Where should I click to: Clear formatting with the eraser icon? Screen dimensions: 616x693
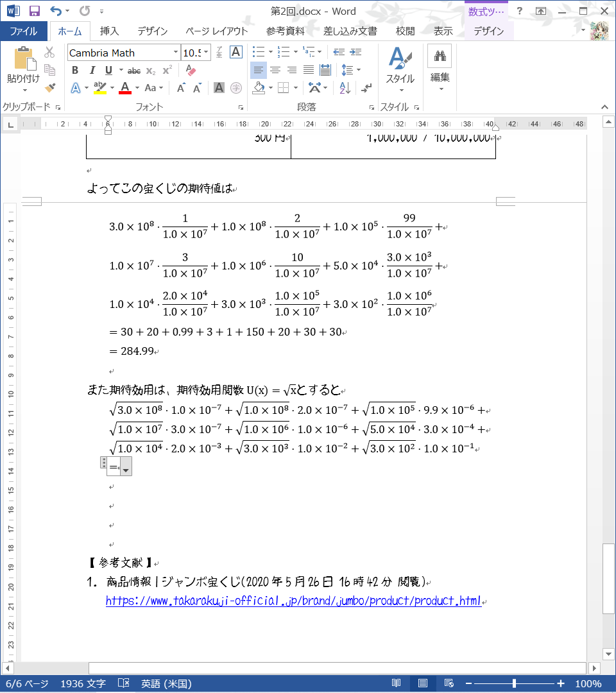pyautogui.click(x=190, y=71)
